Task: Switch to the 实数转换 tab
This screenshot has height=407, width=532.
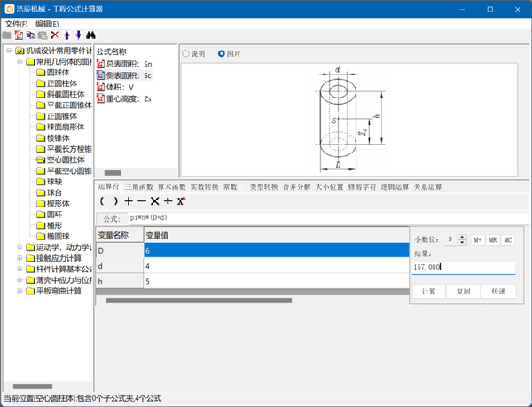Action: coord(204,187)
